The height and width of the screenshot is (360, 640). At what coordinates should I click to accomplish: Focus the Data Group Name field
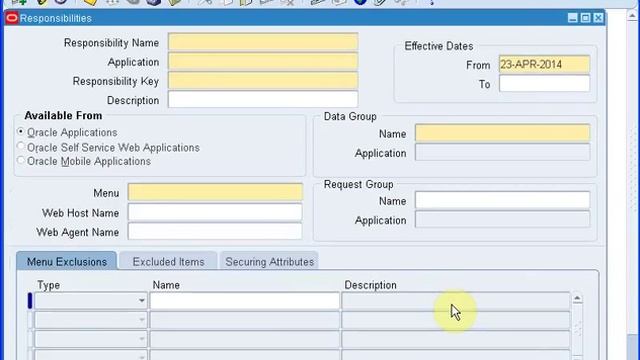(x=502, y=133)
